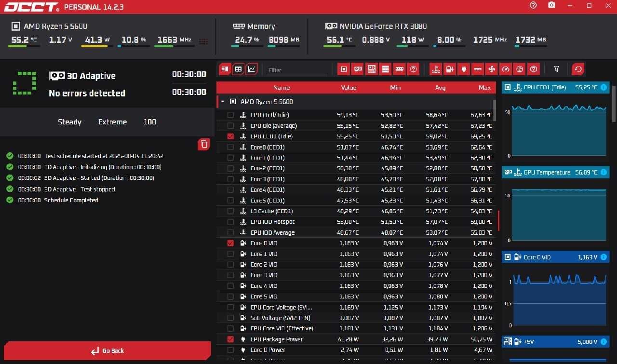The width and height of the screenshot is (617, 364).
Task: Select the CPU IOD Average row
Action: (356, 232)
